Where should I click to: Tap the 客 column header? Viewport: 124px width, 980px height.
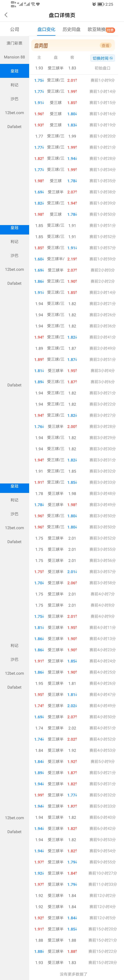point(72,57)
